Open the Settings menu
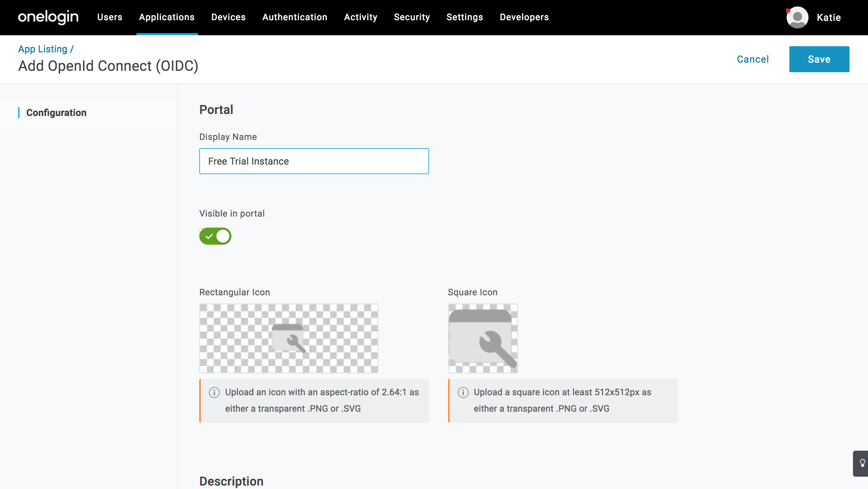This screenshot has width=868, height=489. pos(465,17)
